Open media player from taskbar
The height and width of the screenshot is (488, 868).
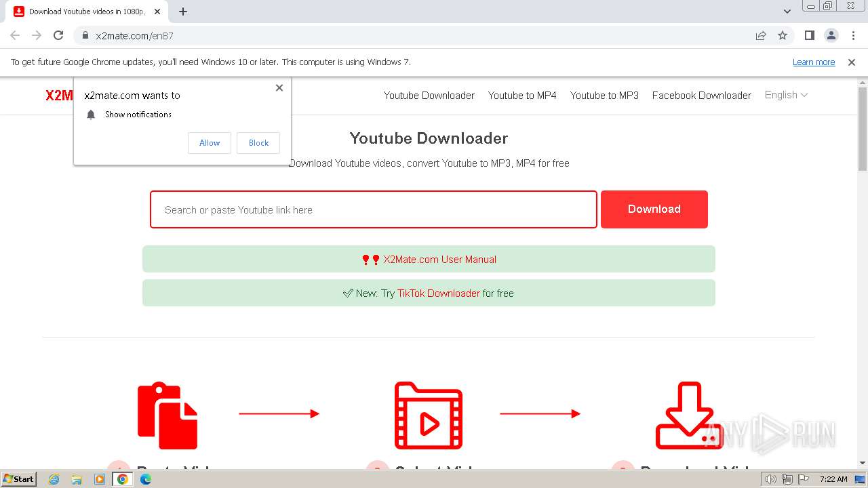pos(100,479)
